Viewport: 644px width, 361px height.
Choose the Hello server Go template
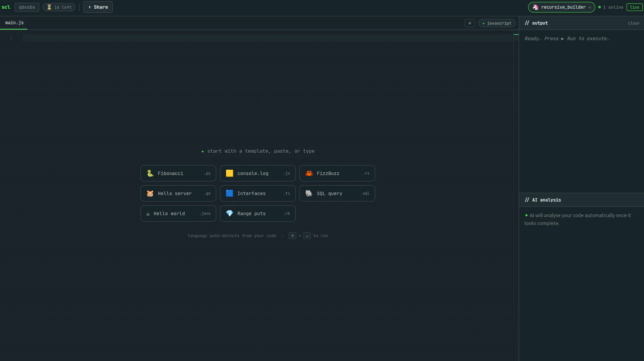point(178,194)
